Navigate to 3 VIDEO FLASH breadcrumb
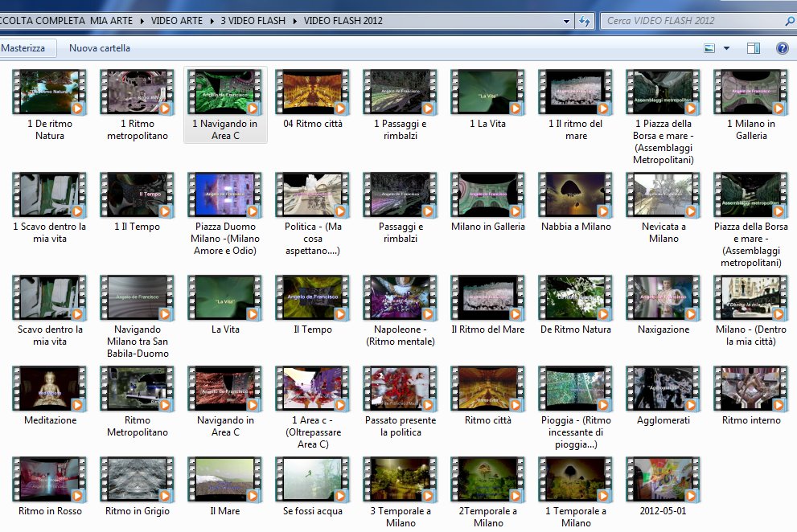 pos(253,21)
